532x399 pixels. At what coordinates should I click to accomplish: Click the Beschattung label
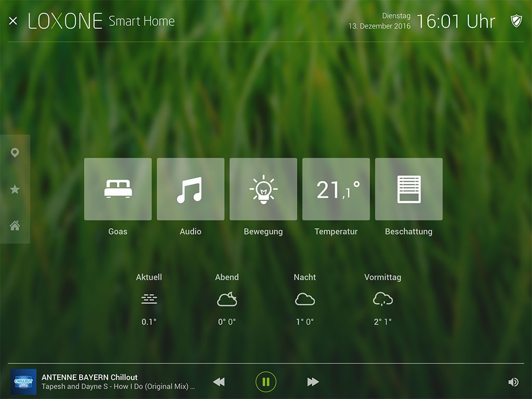click(x=409, y=232)
